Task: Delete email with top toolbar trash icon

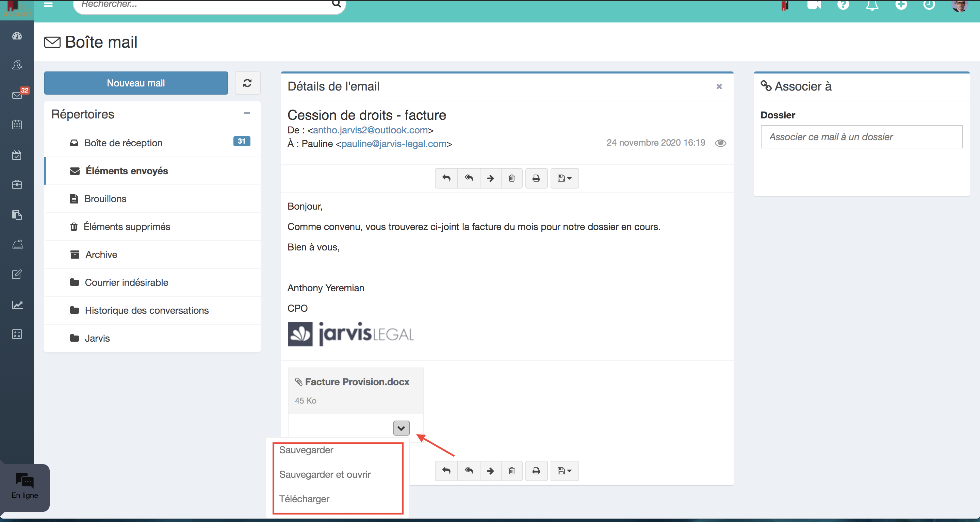Action: point(512,178)
